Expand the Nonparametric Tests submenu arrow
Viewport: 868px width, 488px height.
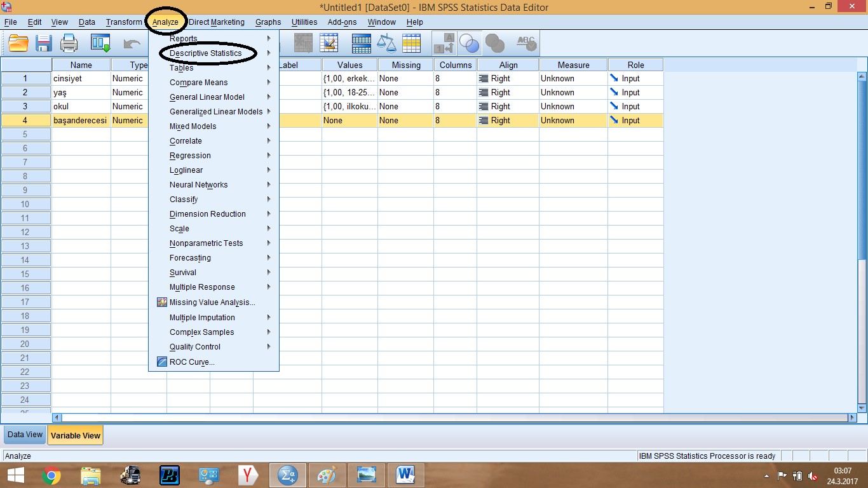[269, 243]
